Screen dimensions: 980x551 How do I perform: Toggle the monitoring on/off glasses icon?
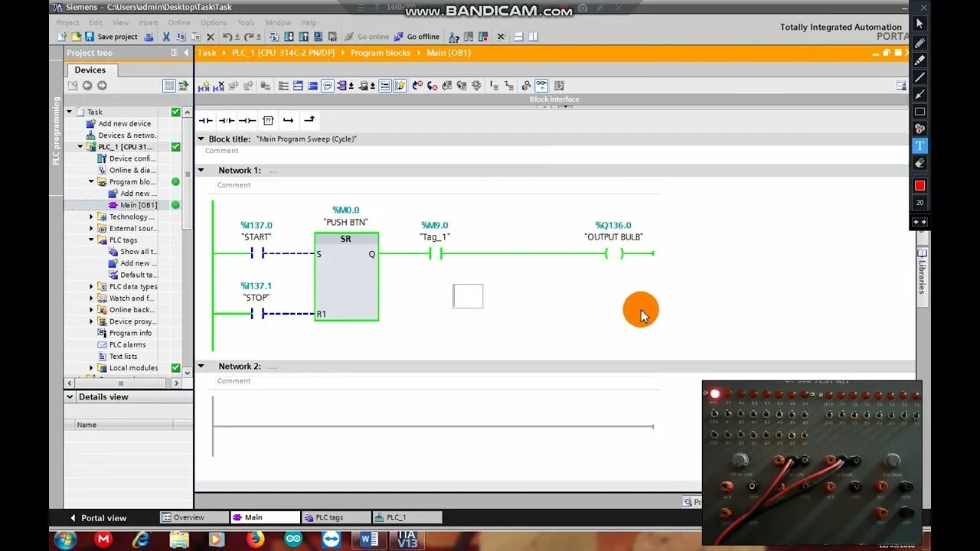(541, 86)
